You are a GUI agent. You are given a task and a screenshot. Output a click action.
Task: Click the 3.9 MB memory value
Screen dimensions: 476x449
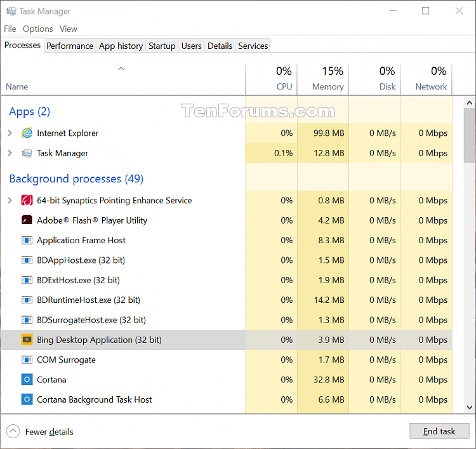(331, 340)
